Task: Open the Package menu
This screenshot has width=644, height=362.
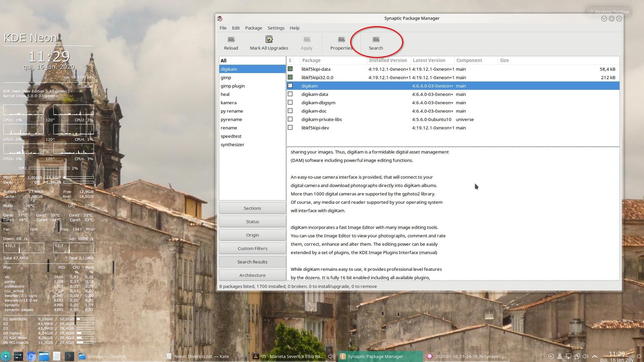Action: point(254,28)
